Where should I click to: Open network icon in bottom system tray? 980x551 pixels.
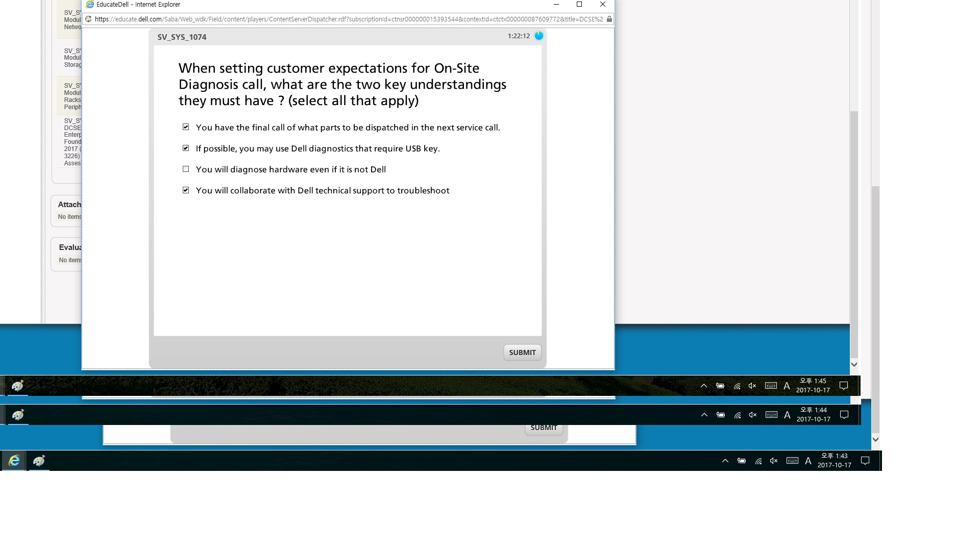758,461
